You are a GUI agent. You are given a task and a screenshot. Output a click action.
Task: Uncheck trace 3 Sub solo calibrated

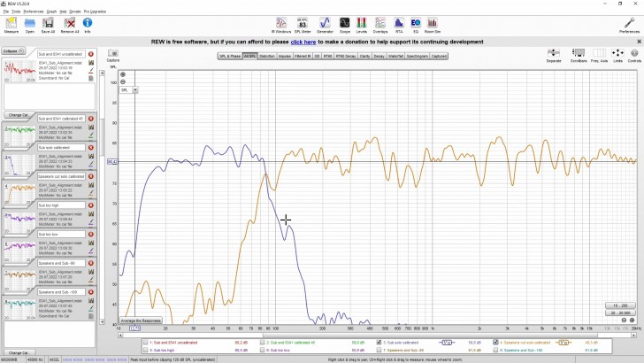[379, 343]
